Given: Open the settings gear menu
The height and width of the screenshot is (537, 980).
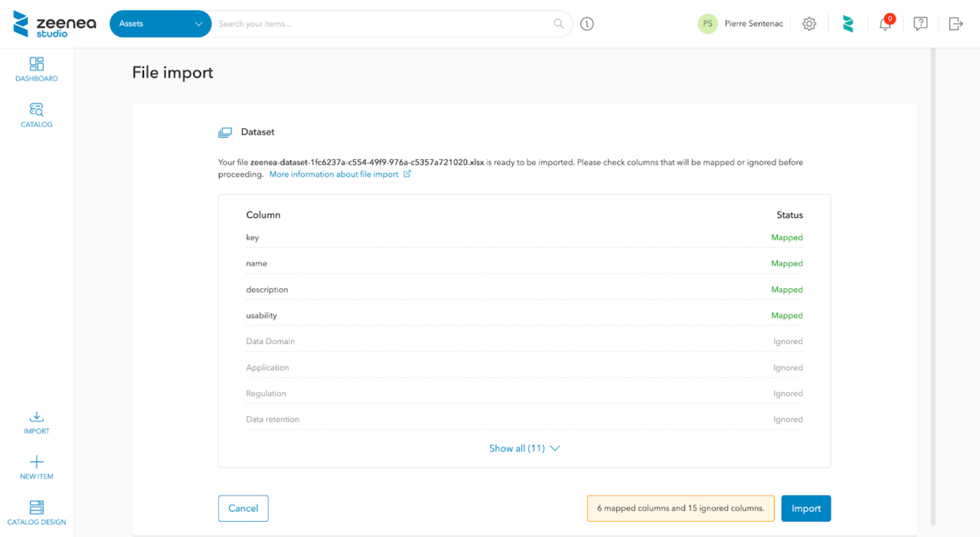Looking at the screenshot, I should (x=809, y=24).
